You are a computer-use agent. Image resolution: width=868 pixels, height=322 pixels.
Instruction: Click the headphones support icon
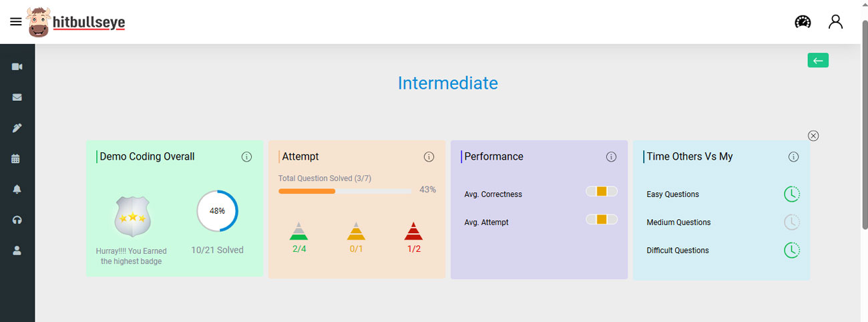pyautogui.click(x=17, y=220)
